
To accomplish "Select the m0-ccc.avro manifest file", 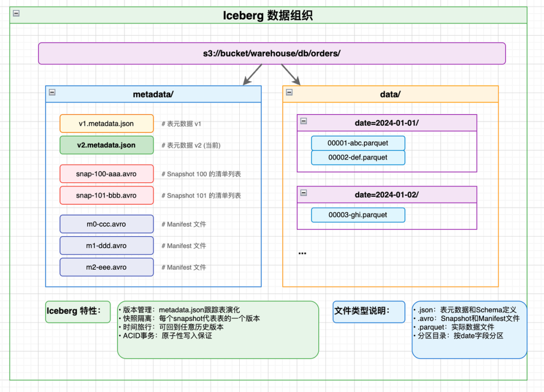I will click(x=106, y=224).
